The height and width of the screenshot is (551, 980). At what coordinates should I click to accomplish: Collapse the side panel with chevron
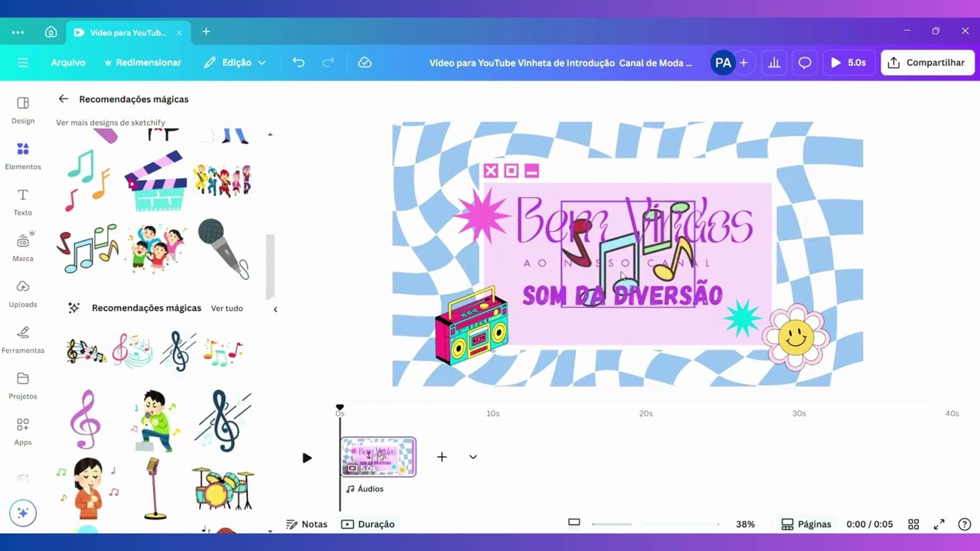click(276, 309)
